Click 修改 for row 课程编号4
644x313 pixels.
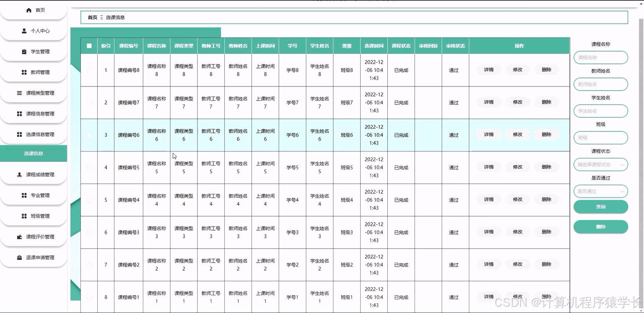[518, 200]
